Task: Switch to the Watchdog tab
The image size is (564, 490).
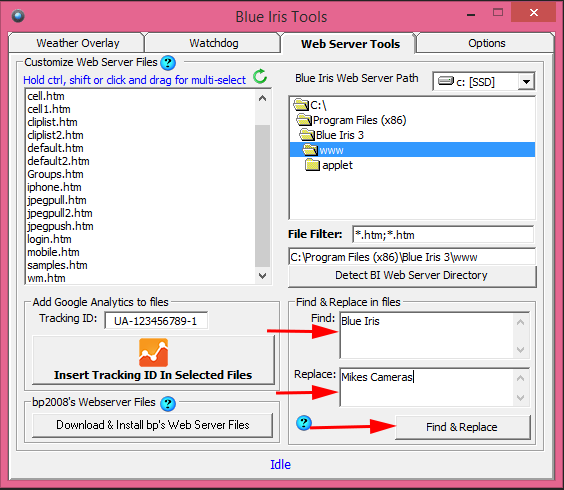Action: coord(214,43)
